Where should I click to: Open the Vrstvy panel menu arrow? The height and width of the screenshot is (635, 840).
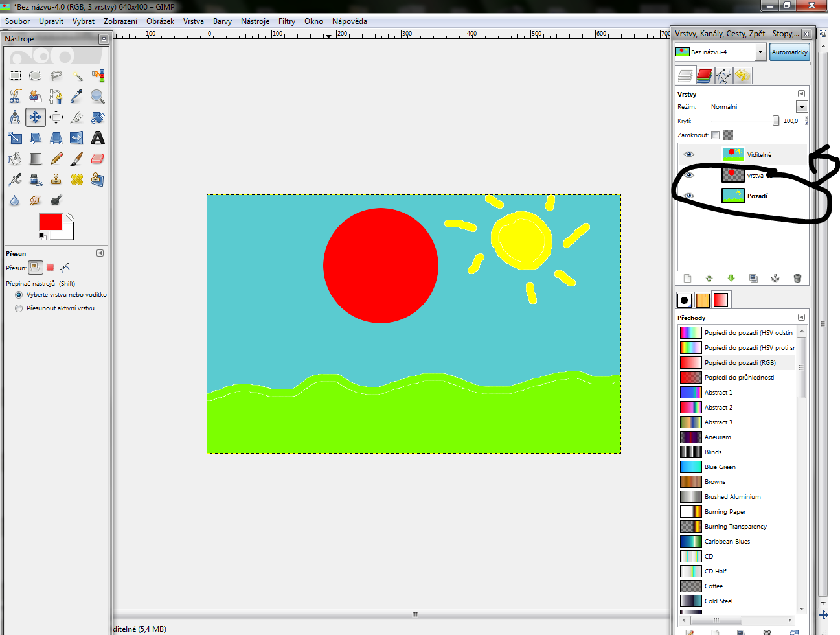[801, 94]
